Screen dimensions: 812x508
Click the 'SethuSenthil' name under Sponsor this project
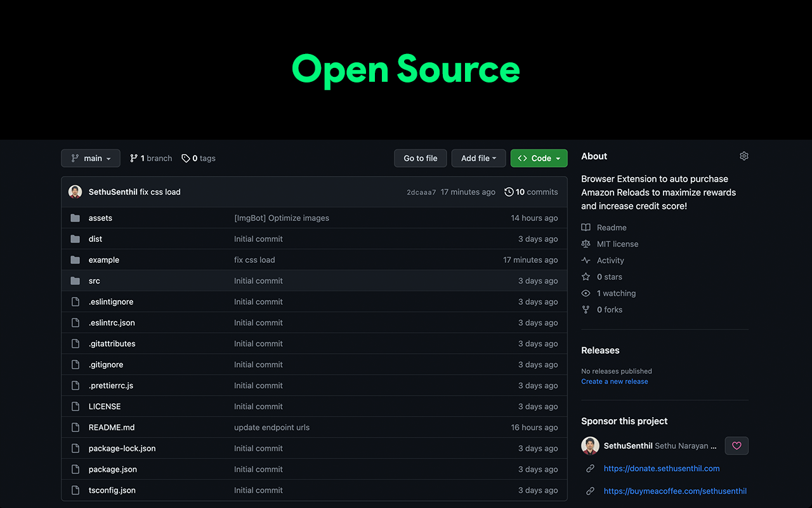628,446
